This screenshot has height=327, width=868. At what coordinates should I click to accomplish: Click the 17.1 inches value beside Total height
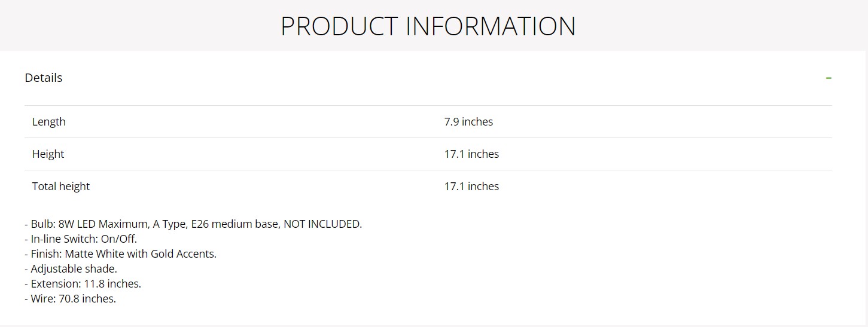471,187
